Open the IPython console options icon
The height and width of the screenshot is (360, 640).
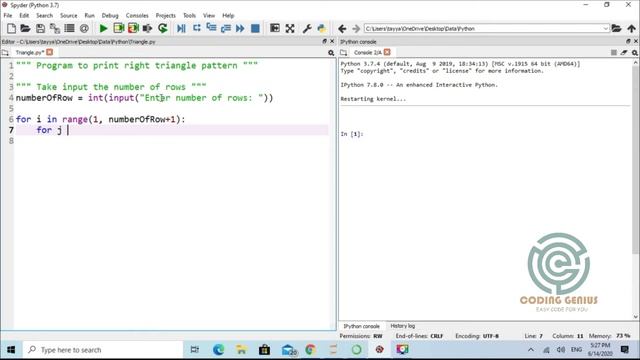coord(635,53)
